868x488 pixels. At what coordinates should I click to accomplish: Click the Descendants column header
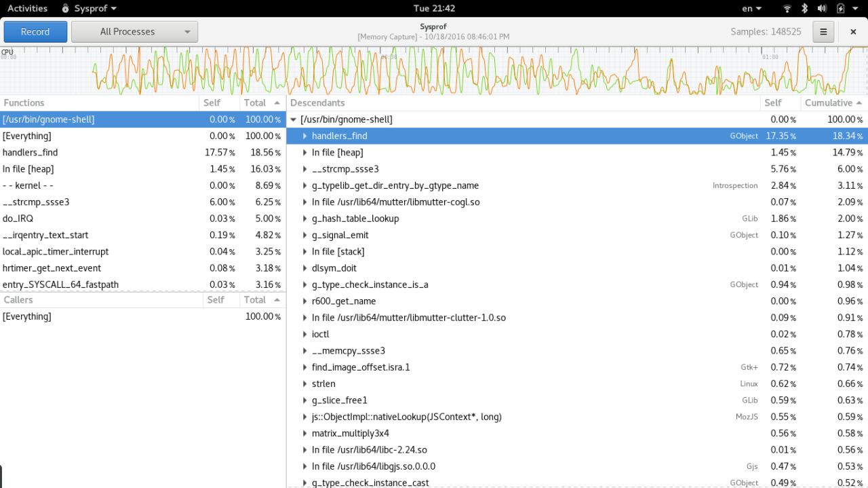click(524, 102)
